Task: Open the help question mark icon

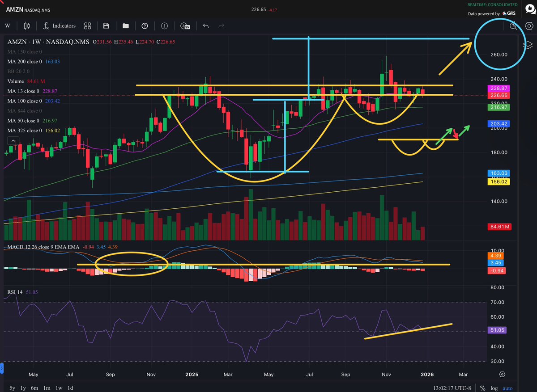Action: coord(145,26)
